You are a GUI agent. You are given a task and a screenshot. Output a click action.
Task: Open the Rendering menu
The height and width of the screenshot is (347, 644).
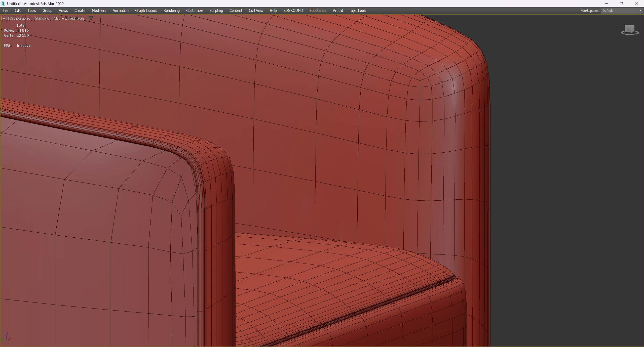pyautogui.click(x=171, y=11)
